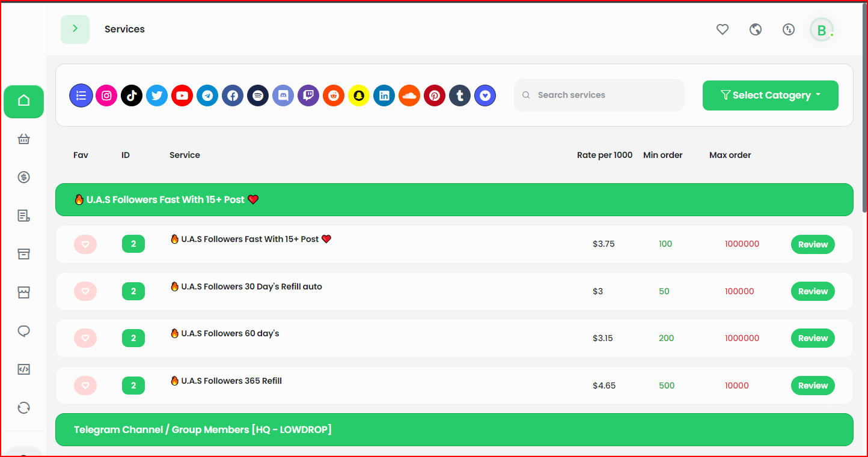Review the U.A.S Followers Fast service
The height and width of the screenshot is (457, 868).
[x=813, y=244]
